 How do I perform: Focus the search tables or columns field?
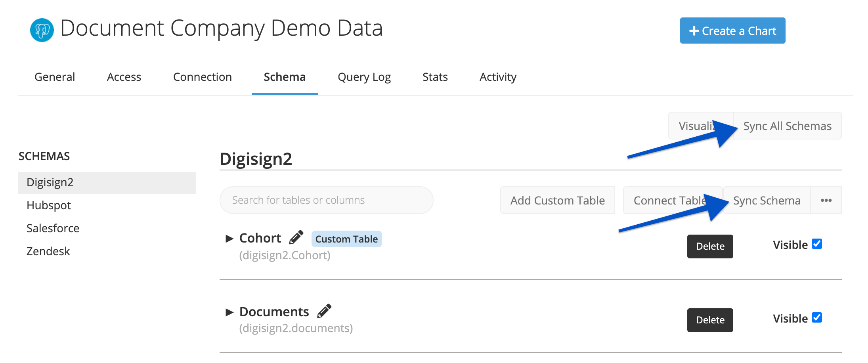click(x=326, y=200)
